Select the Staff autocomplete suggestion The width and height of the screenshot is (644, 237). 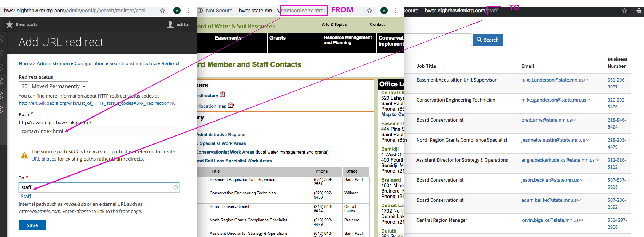tap(26, 196)
